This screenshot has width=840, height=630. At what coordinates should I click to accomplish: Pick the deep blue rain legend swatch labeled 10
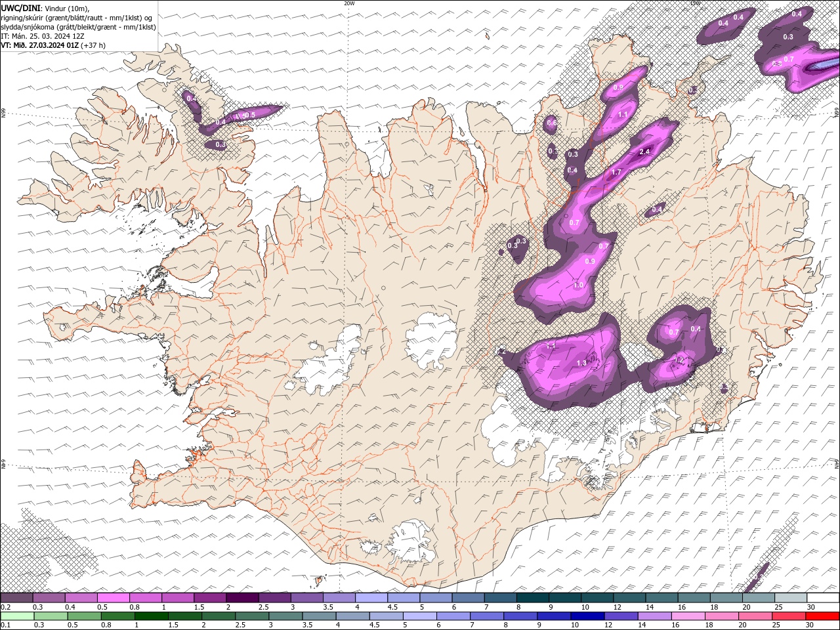click(587, 616)
